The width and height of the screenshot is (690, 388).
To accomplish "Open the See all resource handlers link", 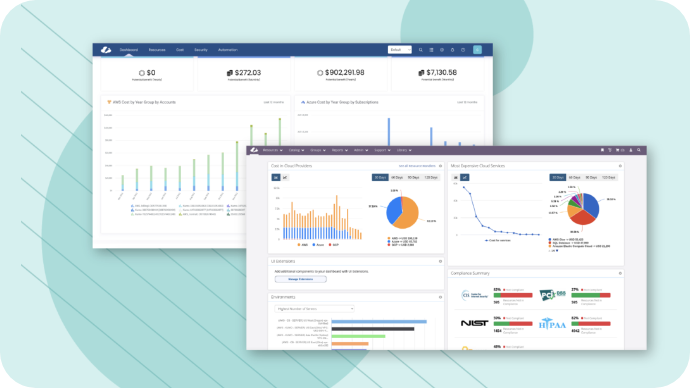I will coord(417,166).
